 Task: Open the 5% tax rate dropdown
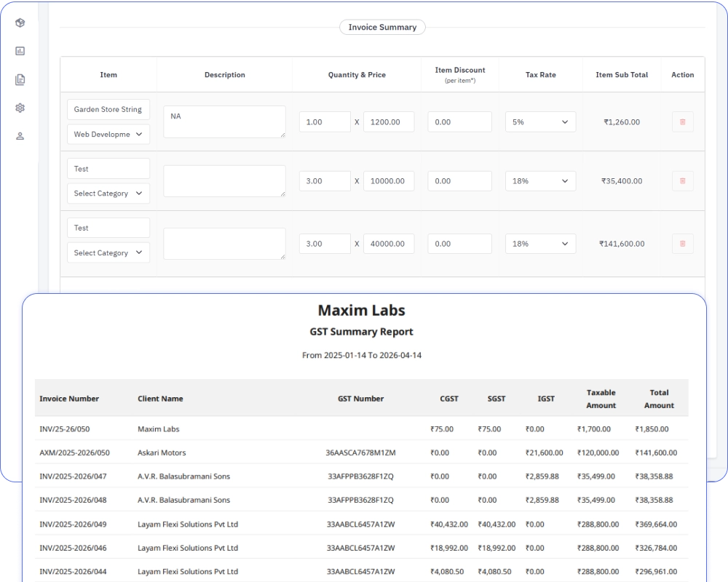coord(541,121)
